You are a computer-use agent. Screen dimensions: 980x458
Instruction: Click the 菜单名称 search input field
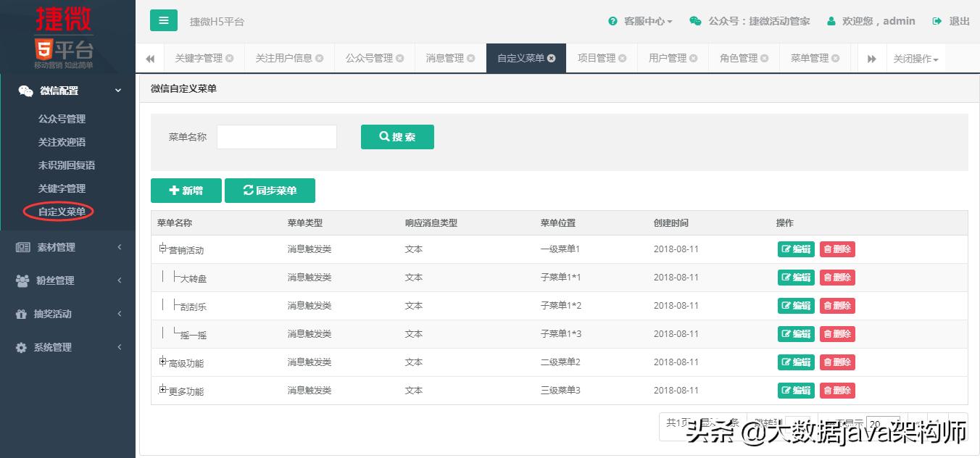[276, 137]
